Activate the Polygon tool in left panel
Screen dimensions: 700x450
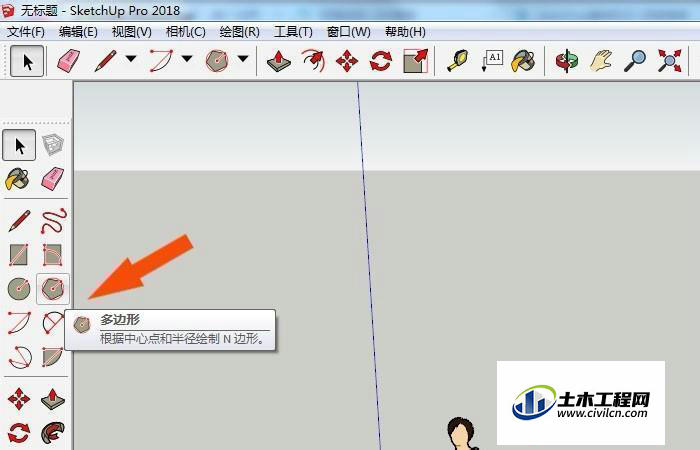pyautogui.click(x=53, y=289)
